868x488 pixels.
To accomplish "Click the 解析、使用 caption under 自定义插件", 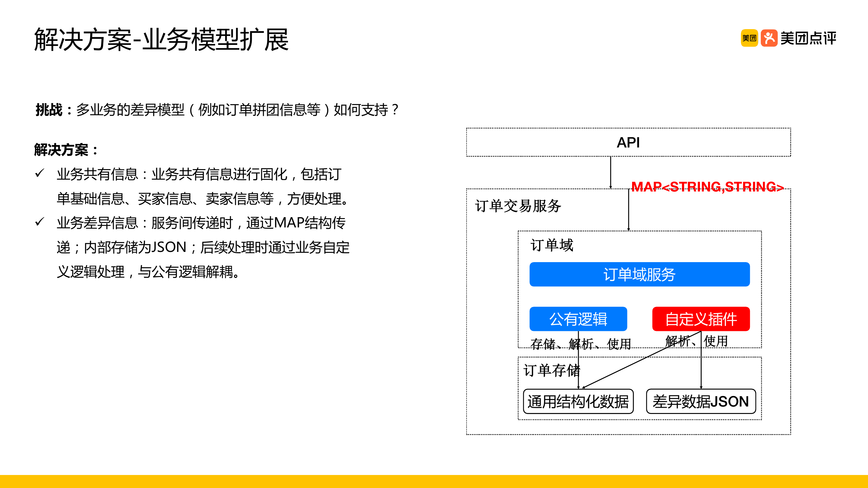I will pos(697,341).
